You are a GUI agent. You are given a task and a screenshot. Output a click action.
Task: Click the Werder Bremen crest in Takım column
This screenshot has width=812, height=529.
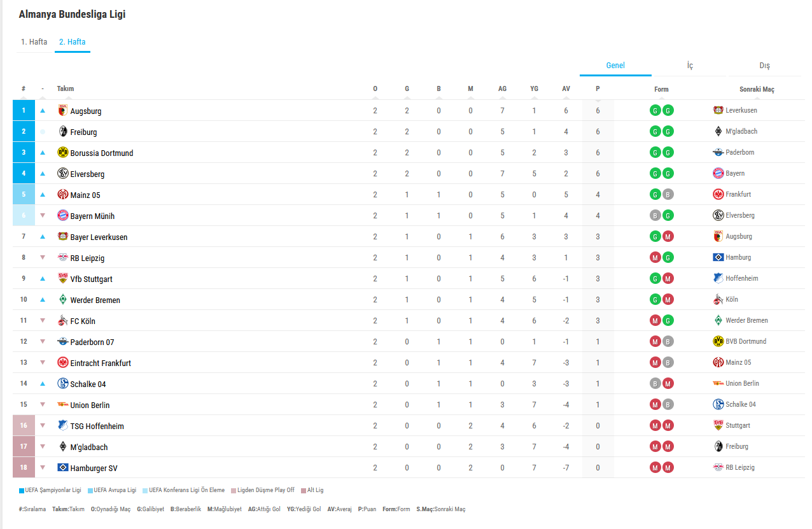click(62, 299)
